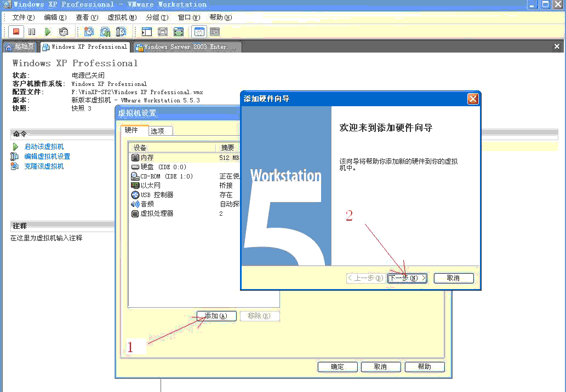This screenshot has height=392, width=566.
Task: Click the green Power On toolbar icon
Action: pyautogui.click(x=48, y=32)
